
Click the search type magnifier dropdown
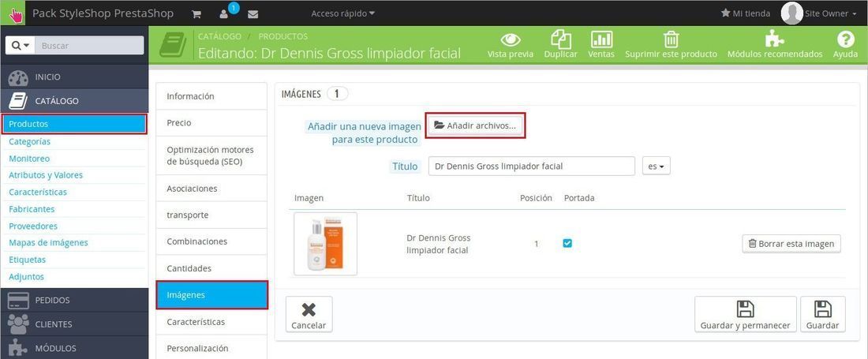[x=21, y=45]
